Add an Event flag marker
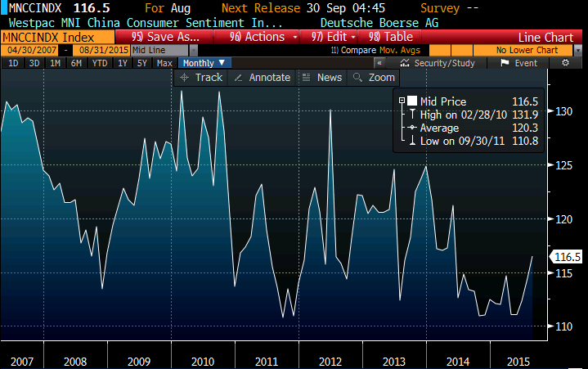Viewport: 588px width, 369px height. [x=518, y=63]
